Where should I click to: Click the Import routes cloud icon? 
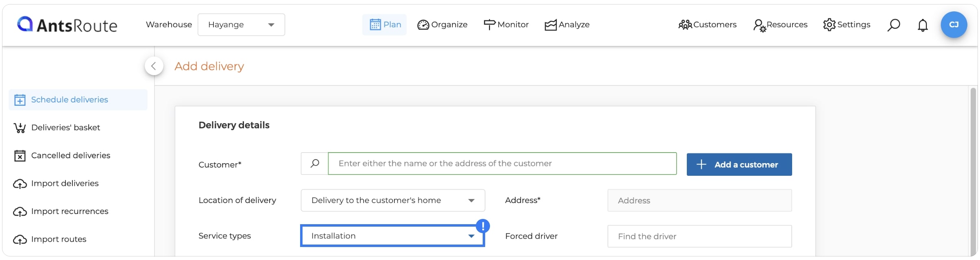click(x=20, y=240)
